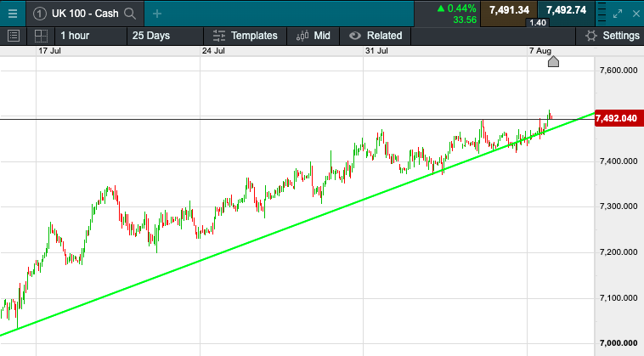Open the list panel icon

14,36
